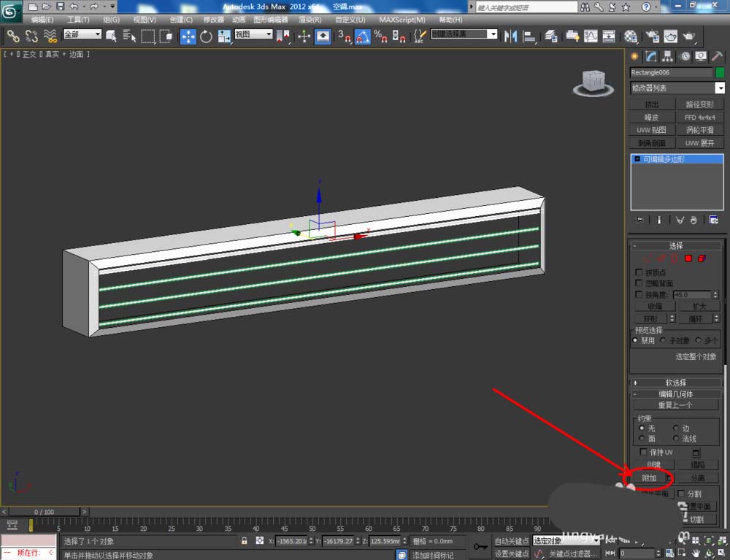Image resolution: width=730 pixels, height=560 pixels.
Task: Toggle the Percent Snap icon
Action: 380,37
